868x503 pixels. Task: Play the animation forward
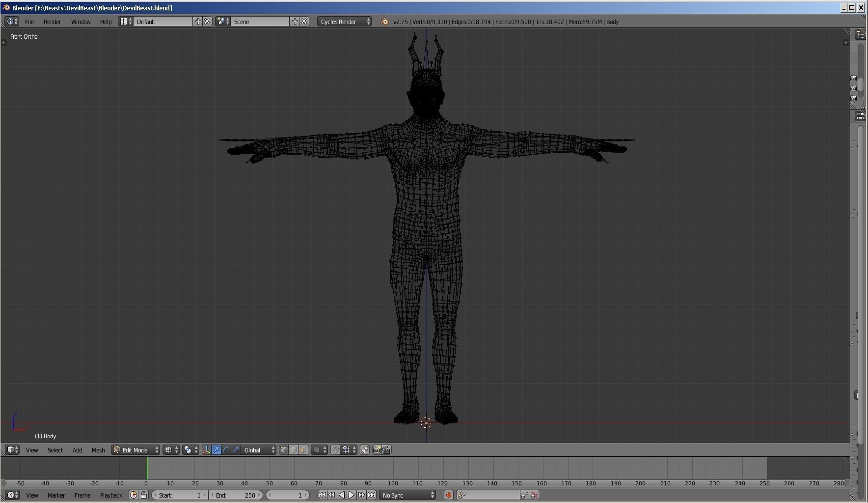pos(352,495)
